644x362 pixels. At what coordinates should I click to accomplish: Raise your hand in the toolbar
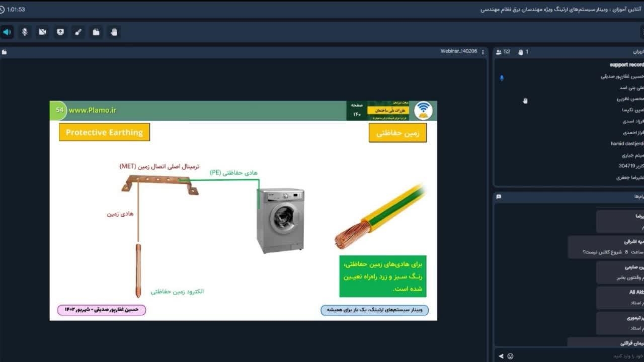114,32
